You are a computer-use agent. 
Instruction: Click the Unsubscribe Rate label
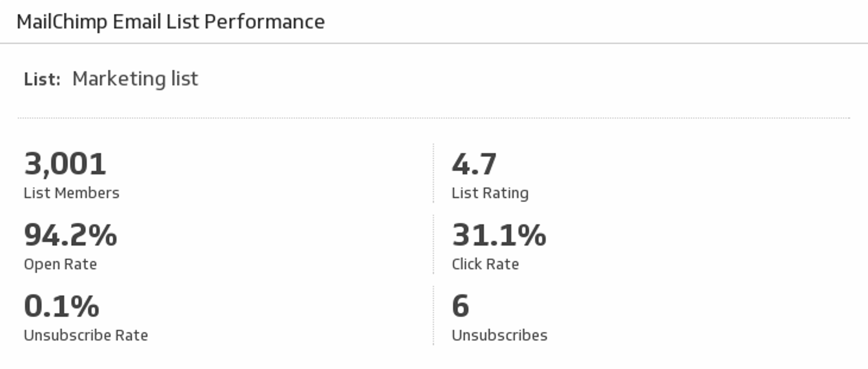tap(86, 335)
